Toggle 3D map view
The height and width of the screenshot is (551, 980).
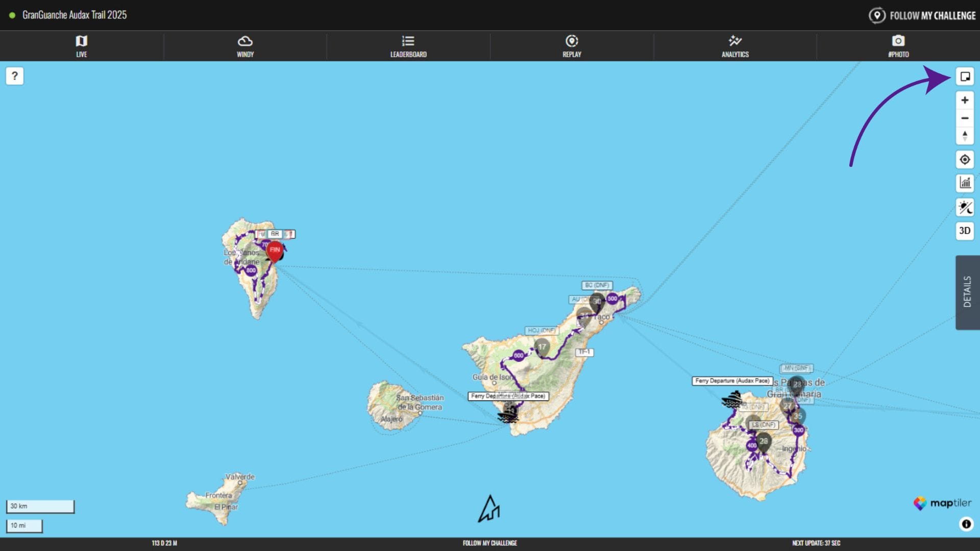pyautogui.click(x=965, y=231)
